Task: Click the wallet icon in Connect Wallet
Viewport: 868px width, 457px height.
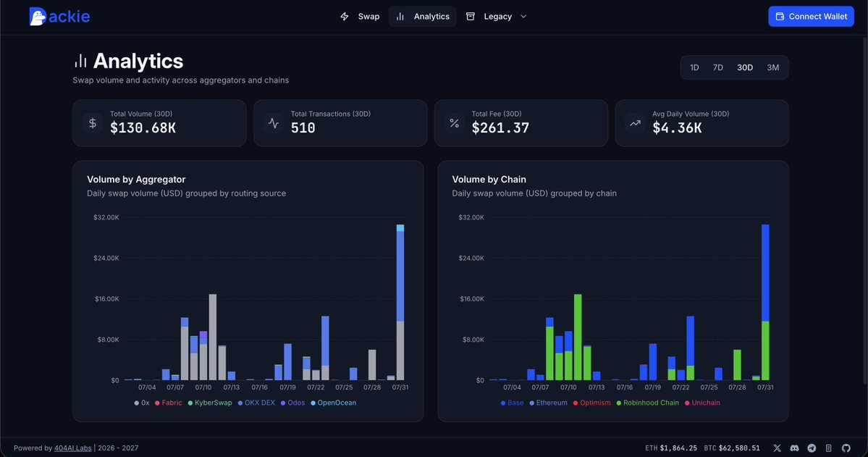Action: tap(780, 17)
